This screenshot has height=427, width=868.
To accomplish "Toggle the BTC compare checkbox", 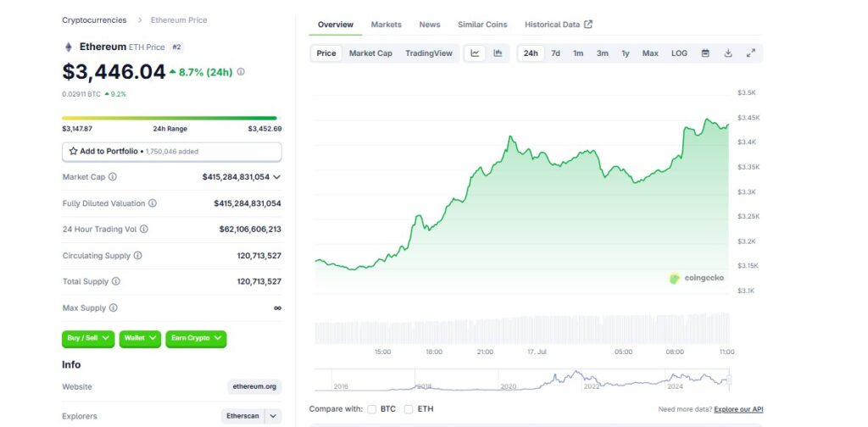I will pos(372,409).
